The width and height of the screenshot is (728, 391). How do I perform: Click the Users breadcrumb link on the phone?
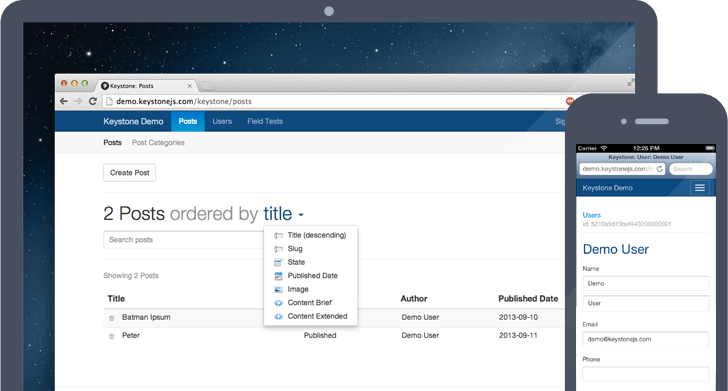(x=592, y=215)
